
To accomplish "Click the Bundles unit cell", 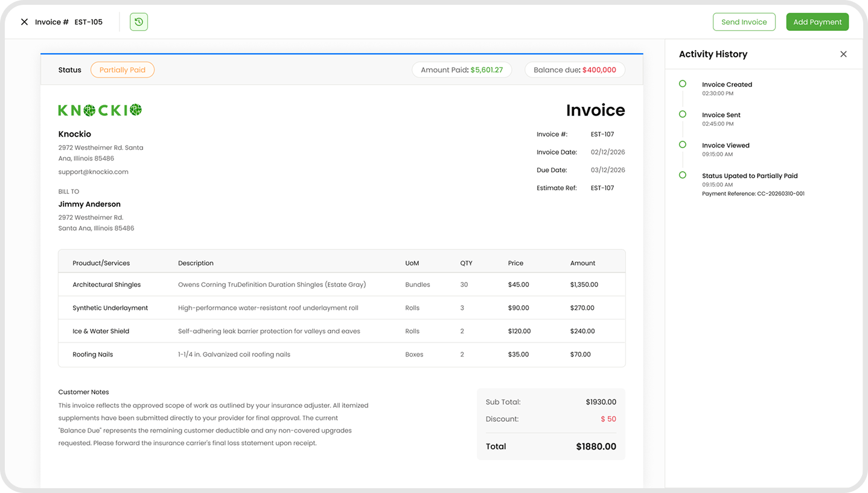I will pos(418,285).
